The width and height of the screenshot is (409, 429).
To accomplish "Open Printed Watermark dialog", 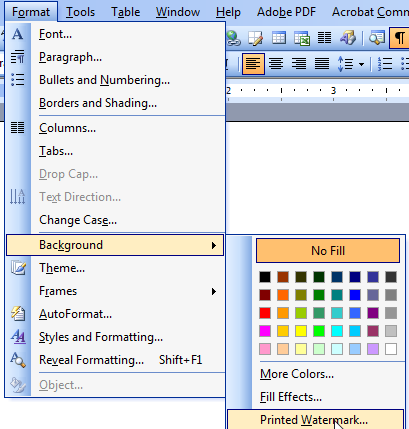I will click(315, 420).
